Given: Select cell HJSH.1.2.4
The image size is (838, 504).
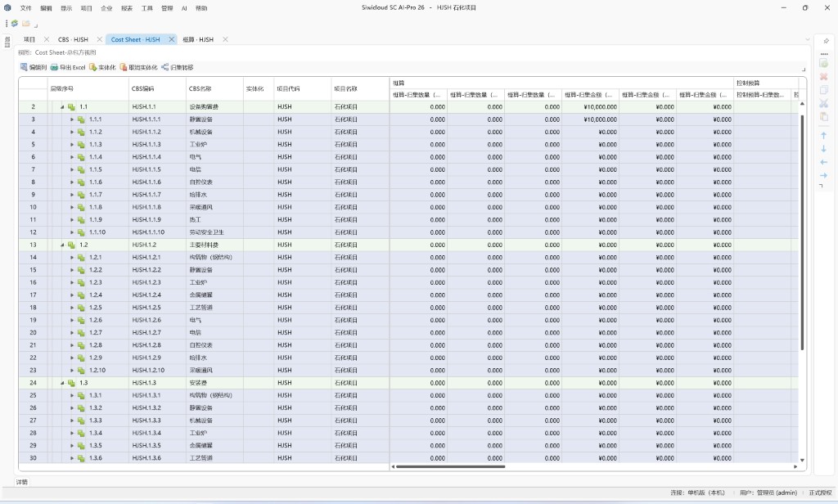Looking at the screenshot, I should coord(157,295).
